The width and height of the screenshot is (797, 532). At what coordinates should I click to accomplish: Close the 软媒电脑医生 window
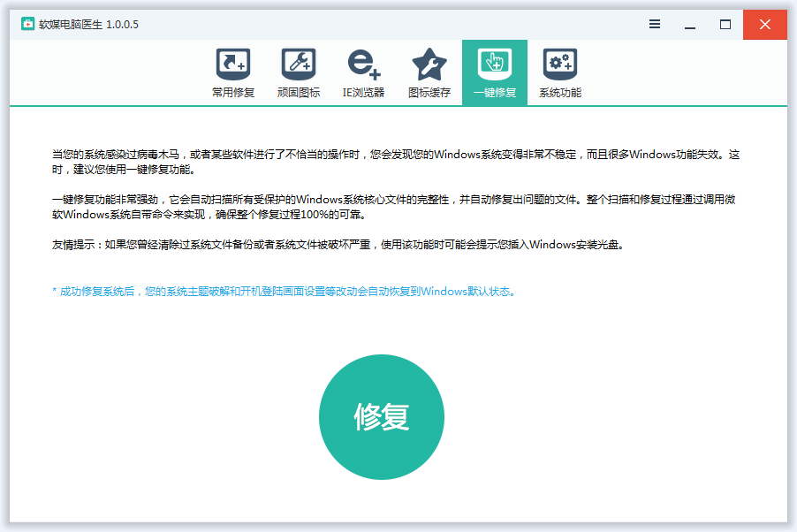point(765,25)
